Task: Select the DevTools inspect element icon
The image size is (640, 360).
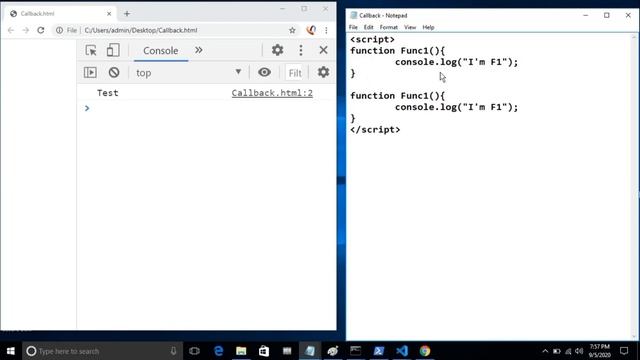Action: coord(91,50)
